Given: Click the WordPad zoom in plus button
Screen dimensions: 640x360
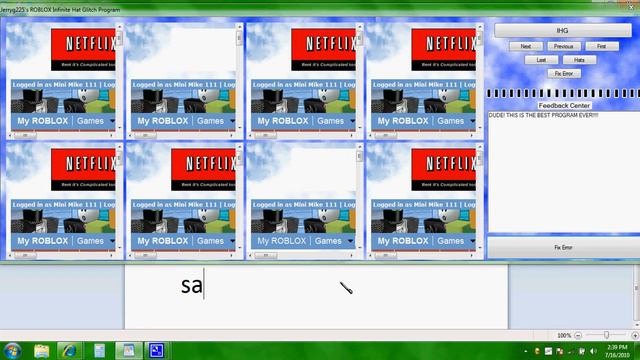Looking at the screenshot, I should [635, 336].
